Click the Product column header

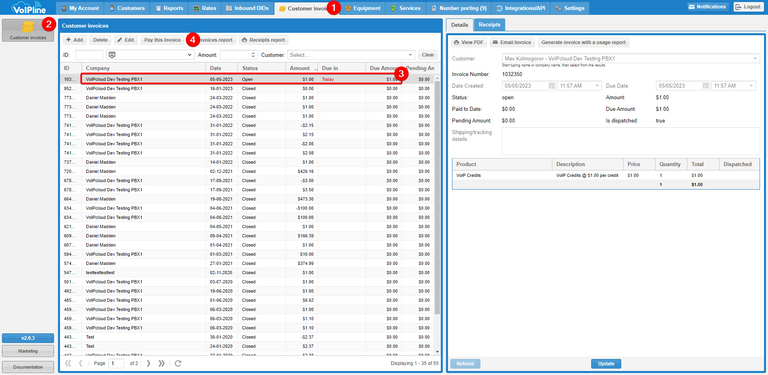pyautogui.click(x=503, y=164)
